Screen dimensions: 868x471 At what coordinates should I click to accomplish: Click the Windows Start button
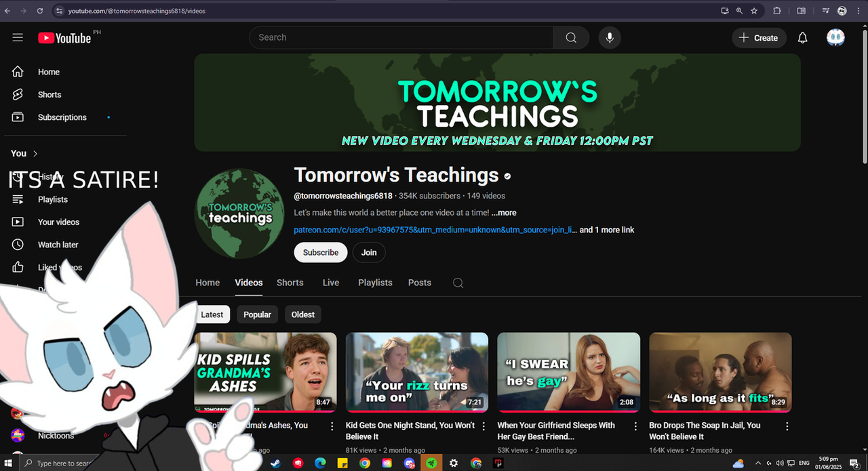click(9, 464)
